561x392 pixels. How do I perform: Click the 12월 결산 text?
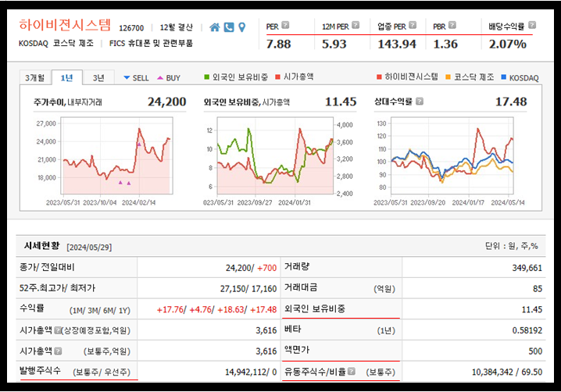coord(176,27)
